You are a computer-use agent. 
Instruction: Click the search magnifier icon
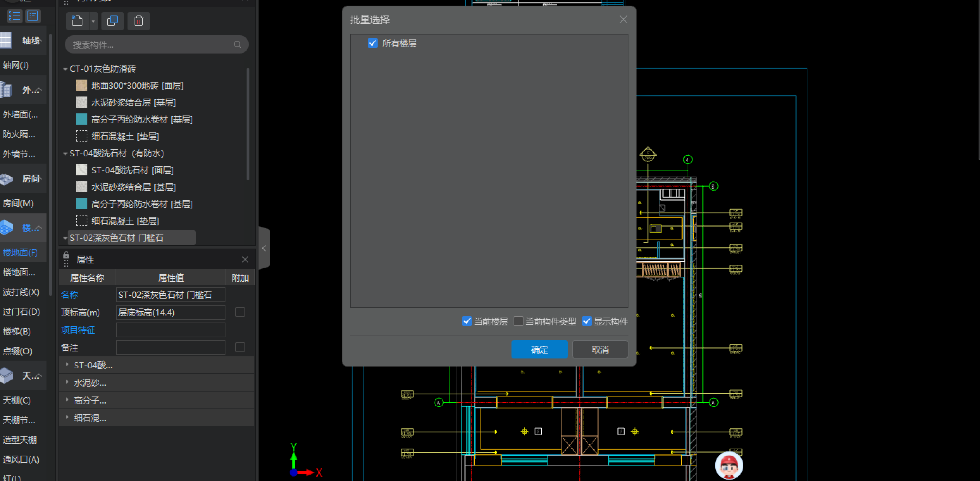[237, 45]
